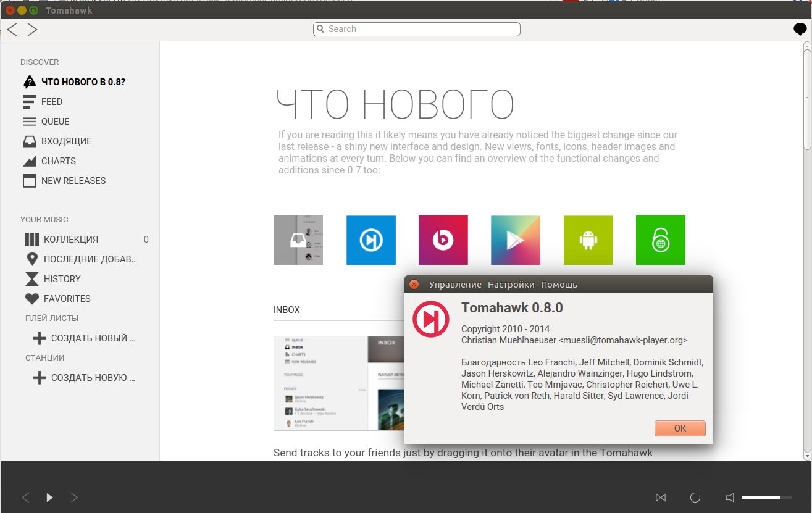Click the HISTORY hourglass icon
812x513 pixels.
coord(32,278)
